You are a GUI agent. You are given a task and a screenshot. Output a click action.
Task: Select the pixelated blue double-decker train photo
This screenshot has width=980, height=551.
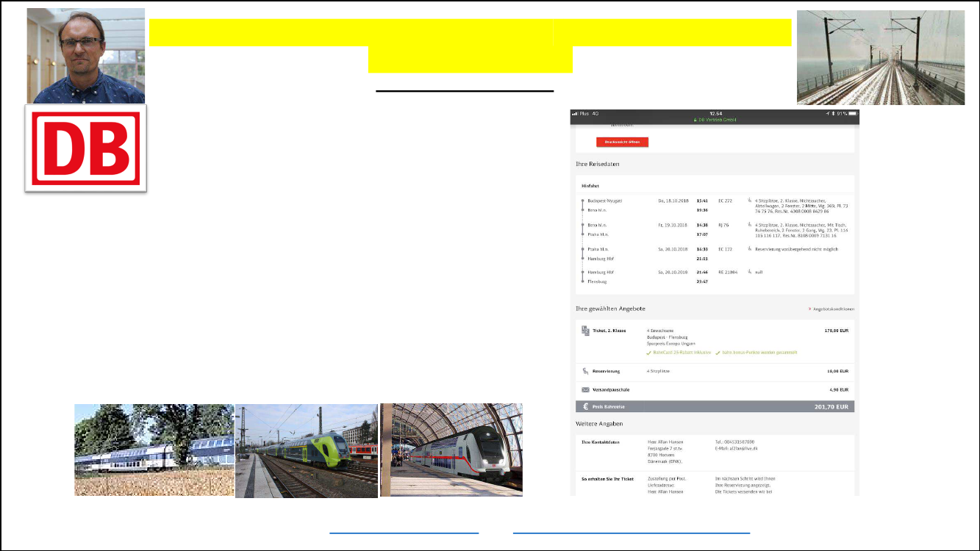pyautogui.click(x=154, y=450)
